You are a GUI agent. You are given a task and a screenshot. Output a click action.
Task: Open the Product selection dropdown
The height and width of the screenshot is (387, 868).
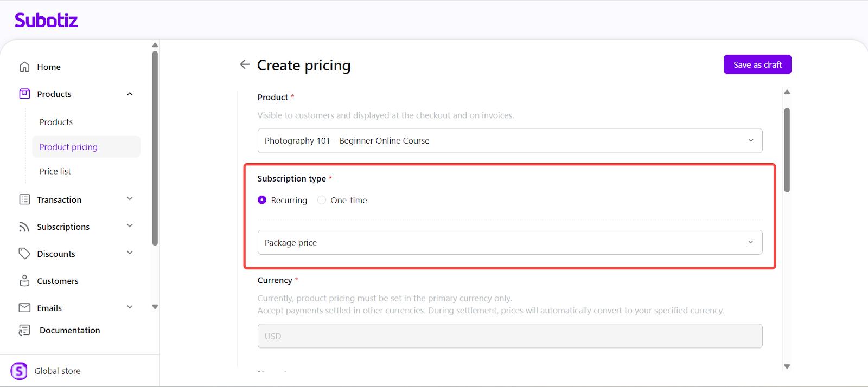pyautogui.click(x=509, y=140)
